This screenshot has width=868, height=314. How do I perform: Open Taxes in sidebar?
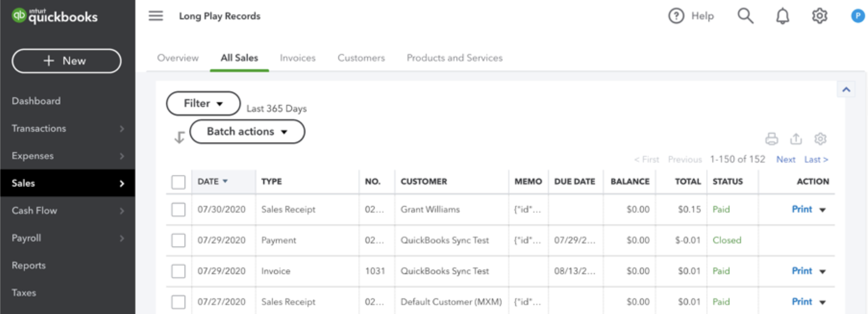(x=24, y=293)
